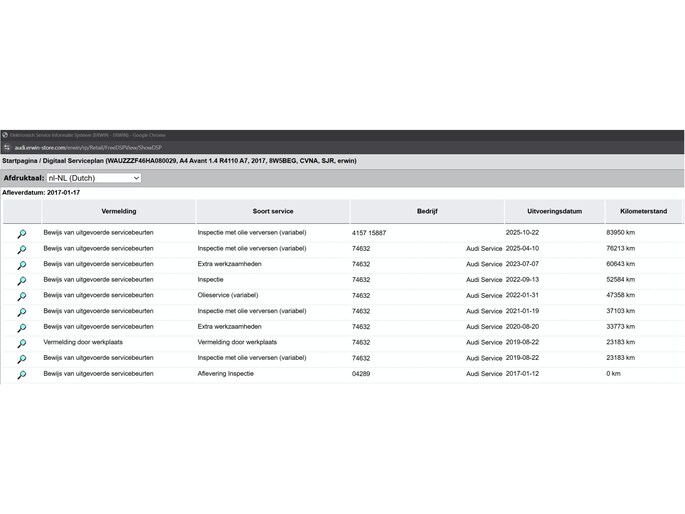Click magnifier for the Aflevering Inspectie row
This screenshot has width=685, height=514.
pos(21,374)
